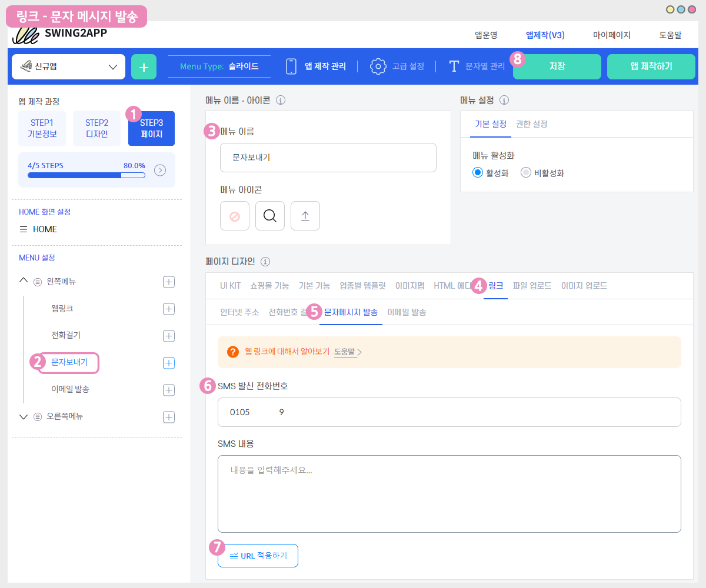Open the 이메일 발송 sub-tab
The image size is (706, 588).
pyautogui.click(x=407, y=312)
